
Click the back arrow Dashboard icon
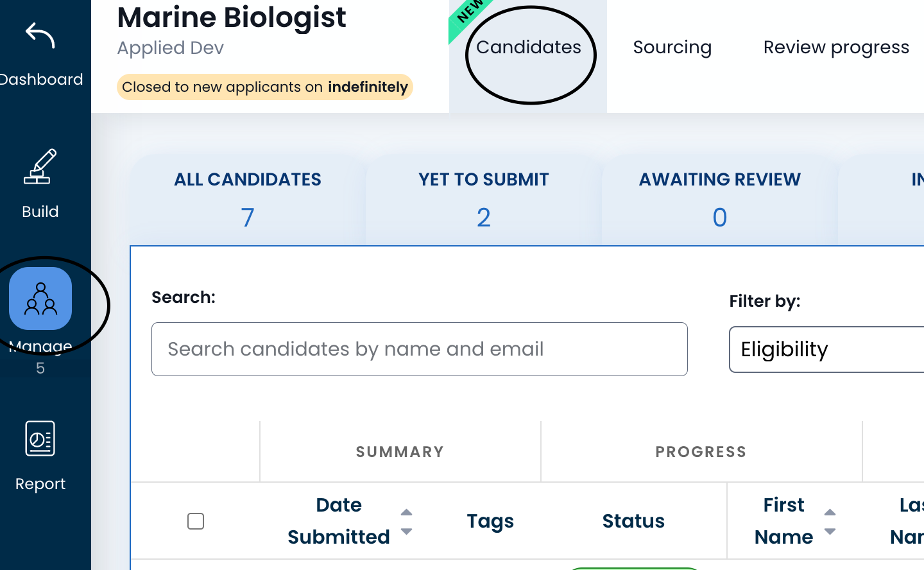(40, 35)
